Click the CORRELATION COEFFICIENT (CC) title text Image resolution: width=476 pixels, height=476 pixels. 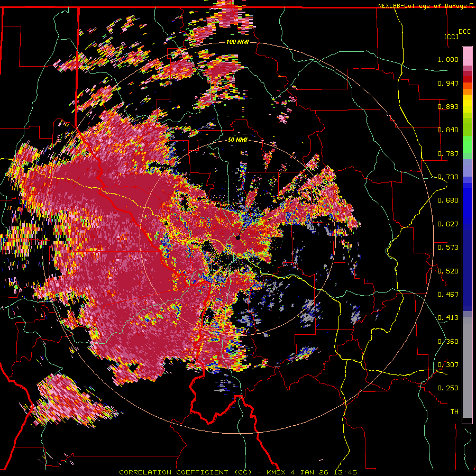click(x=185, y=472)
